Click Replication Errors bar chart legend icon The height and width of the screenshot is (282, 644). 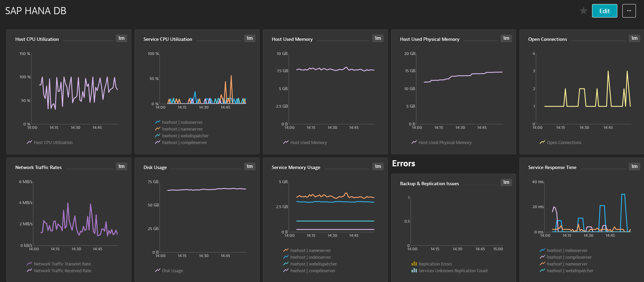(x=414, y=264)
